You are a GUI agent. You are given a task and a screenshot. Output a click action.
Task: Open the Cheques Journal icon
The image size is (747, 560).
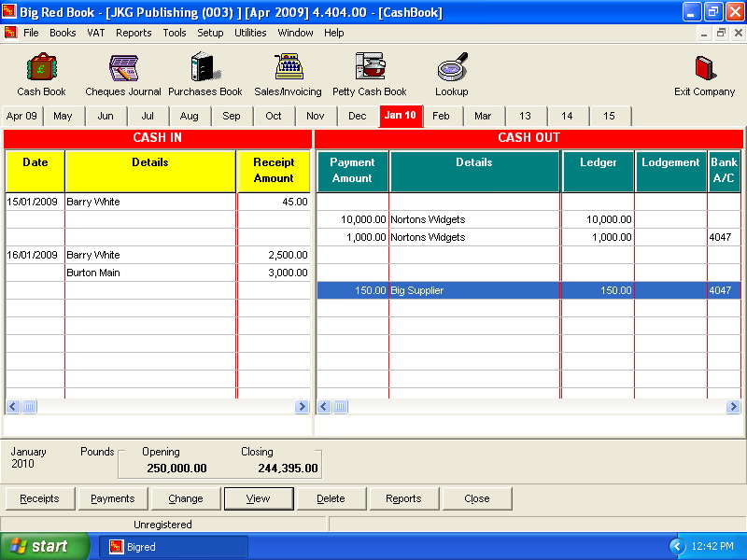[x=123, y=67]
